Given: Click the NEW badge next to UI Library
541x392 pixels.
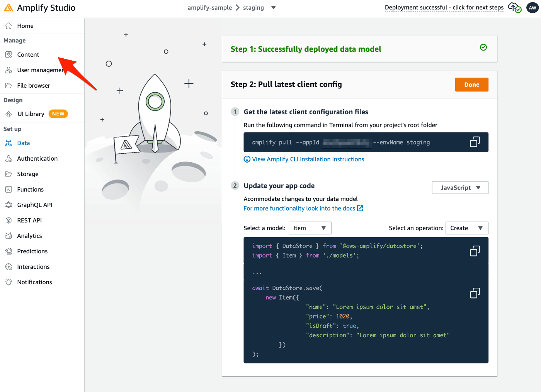Looking at the screenshot, I should point(58,114).
